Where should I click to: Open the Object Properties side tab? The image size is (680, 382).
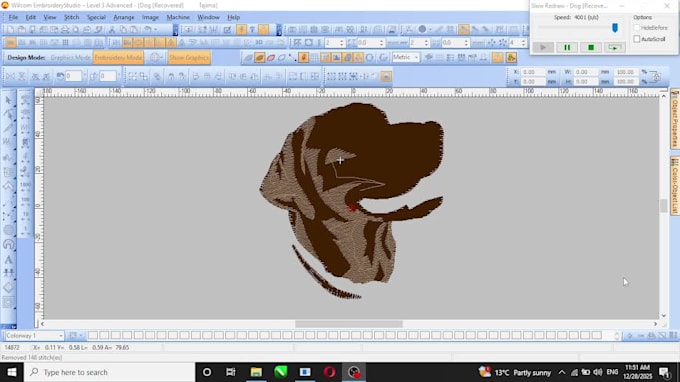point(674,120)
